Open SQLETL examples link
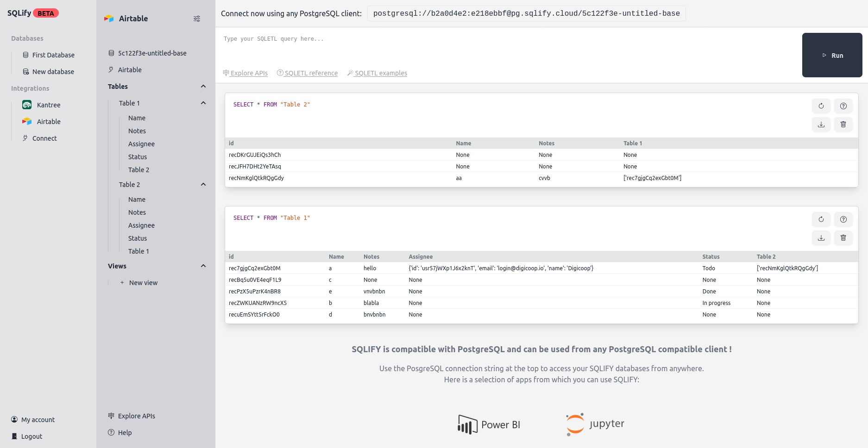Image resolution: width=868 pixels, height=448 pixels. 380,73
